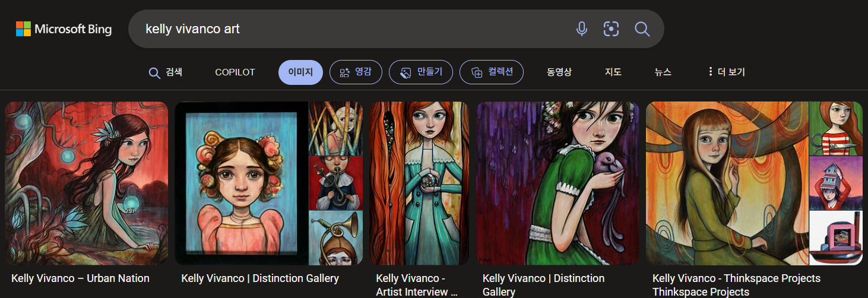868x298 pixels.
Task: Switch to the 동영상 videos tab
Action: click(x=559, y=72)
